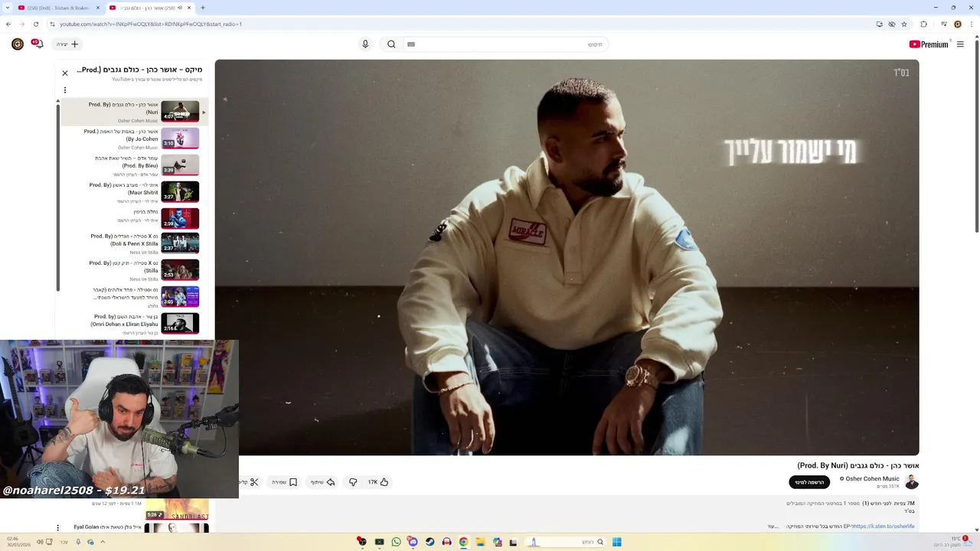The image size is (980, 551).
Task: Open the Windows Start button
Action: pyautogui.click(x=616, y=542)
